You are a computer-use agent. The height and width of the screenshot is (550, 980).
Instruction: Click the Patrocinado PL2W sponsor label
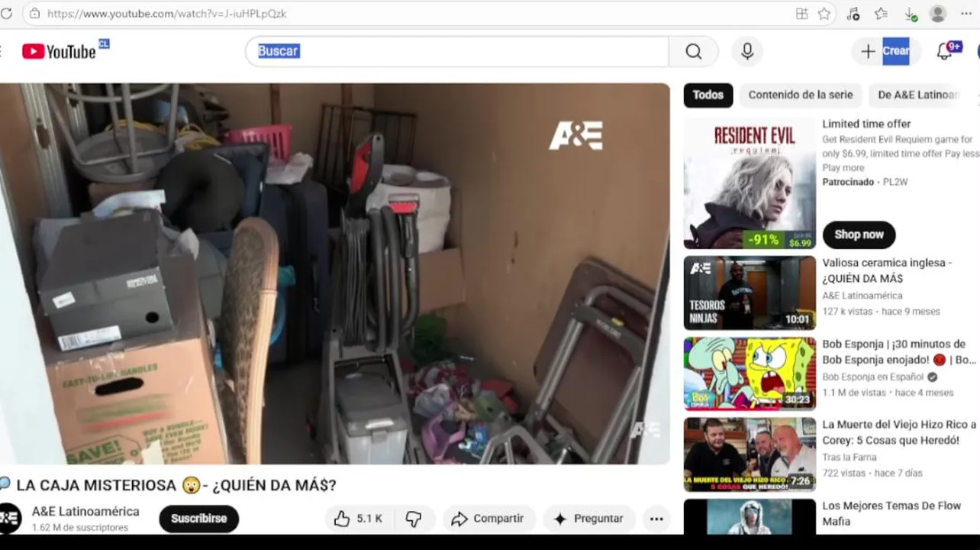865,182
